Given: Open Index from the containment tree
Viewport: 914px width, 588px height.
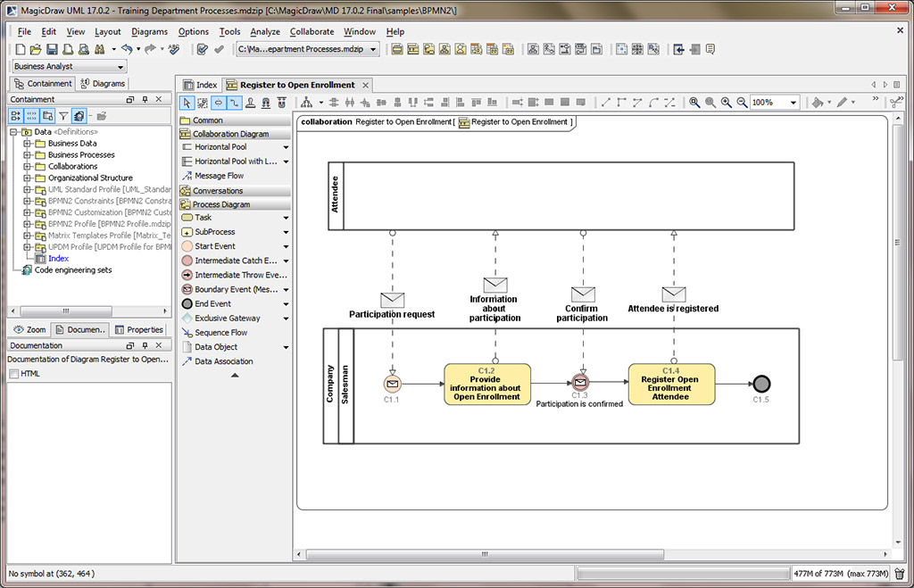Looking at the screenshot, I should [58, 258].
